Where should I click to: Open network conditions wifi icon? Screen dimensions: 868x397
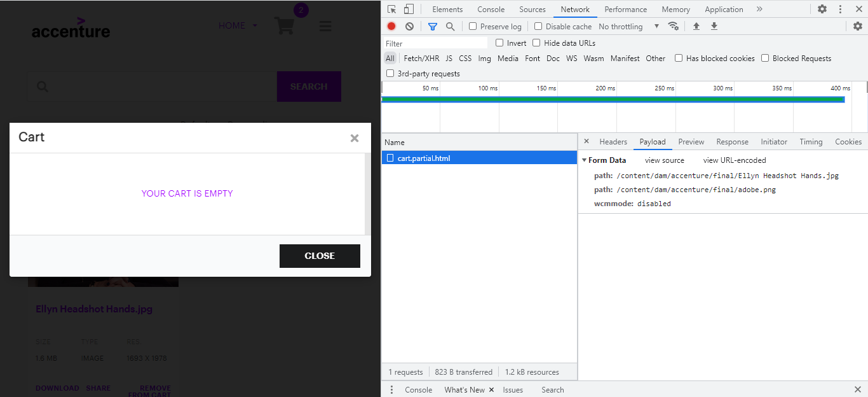pyautogui.click(x=673, y=26)
